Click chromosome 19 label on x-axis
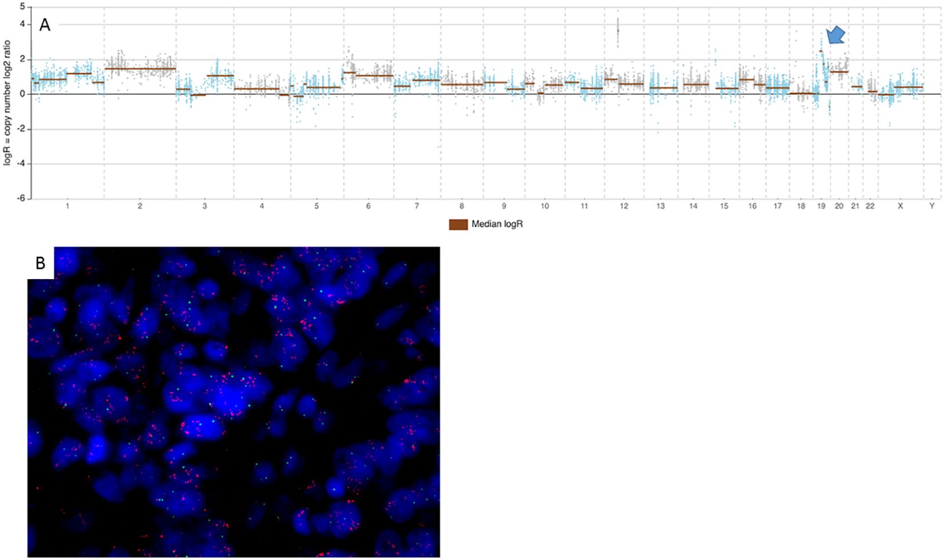 [821, 206]
